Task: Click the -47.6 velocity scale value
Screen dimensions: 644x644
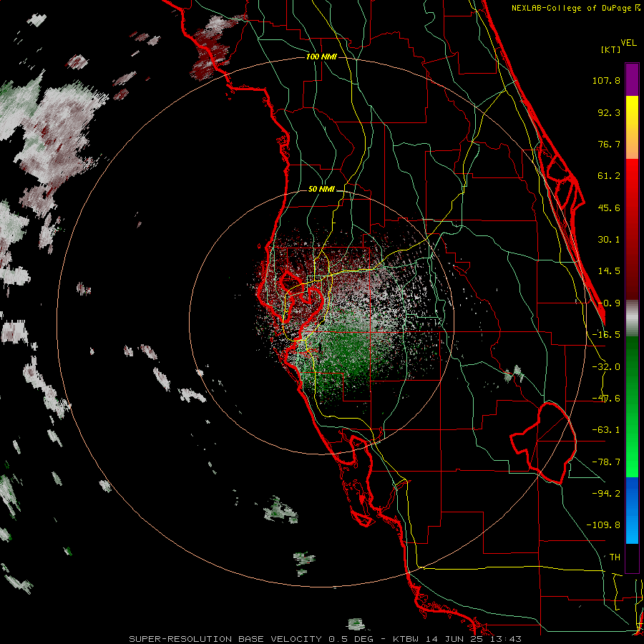Action: pos(606,399)
